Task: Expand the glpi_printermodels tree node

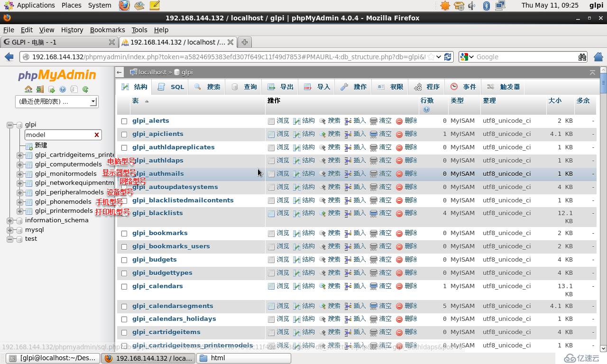Action: coord(19,211)
